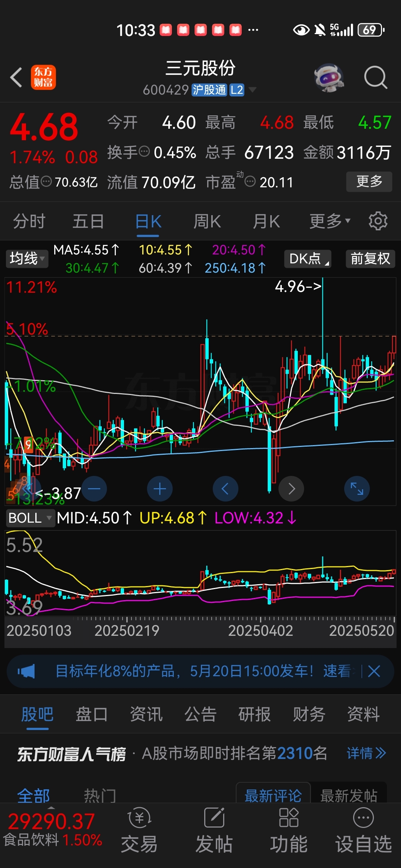The height and width of the screenshot is (868, 401).
Task: Open the robot assistant avatar
Action: 329,78
